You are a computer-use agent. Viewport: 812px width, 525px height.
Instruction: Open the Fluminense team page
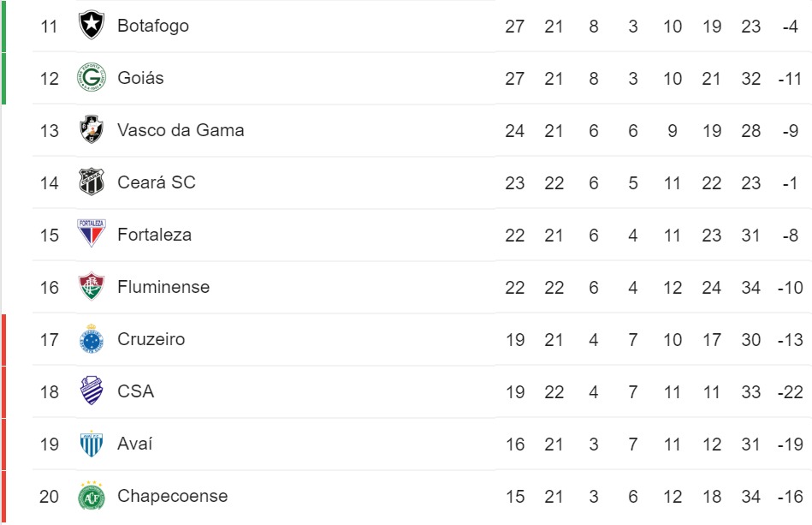pyautogui.click(x=163, y=287)
